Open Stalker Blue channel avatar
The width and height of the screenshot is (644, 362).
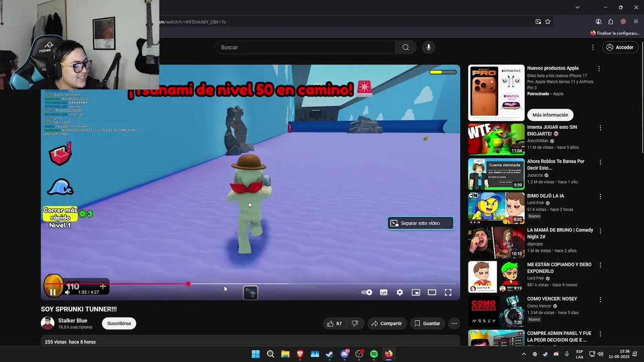tap(47, 323)
